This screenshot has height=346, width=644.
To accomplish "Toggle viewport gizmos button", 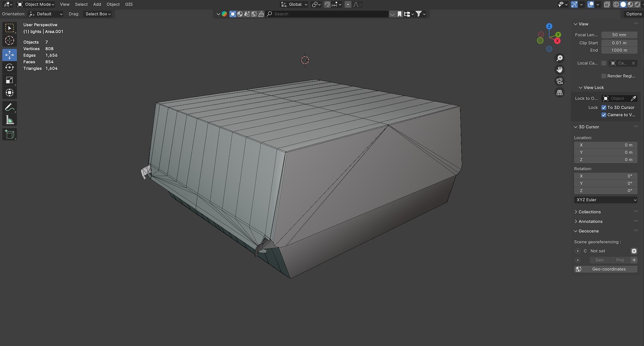I will click(x=574, y=4).
